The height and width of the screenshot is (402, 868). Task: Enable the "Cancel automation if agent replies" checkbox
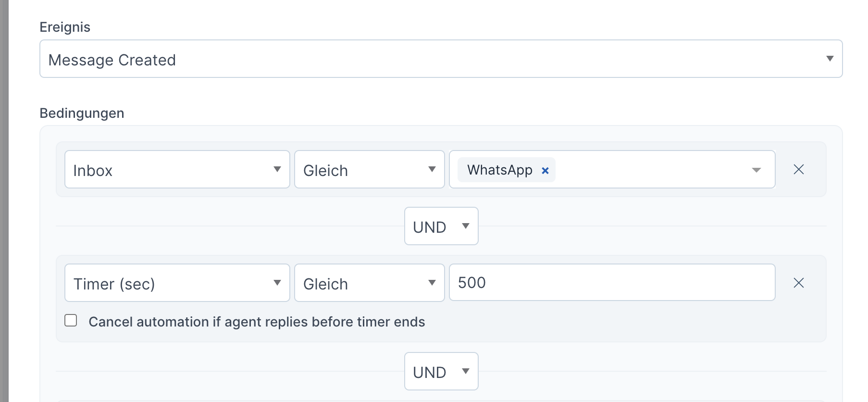70,319
